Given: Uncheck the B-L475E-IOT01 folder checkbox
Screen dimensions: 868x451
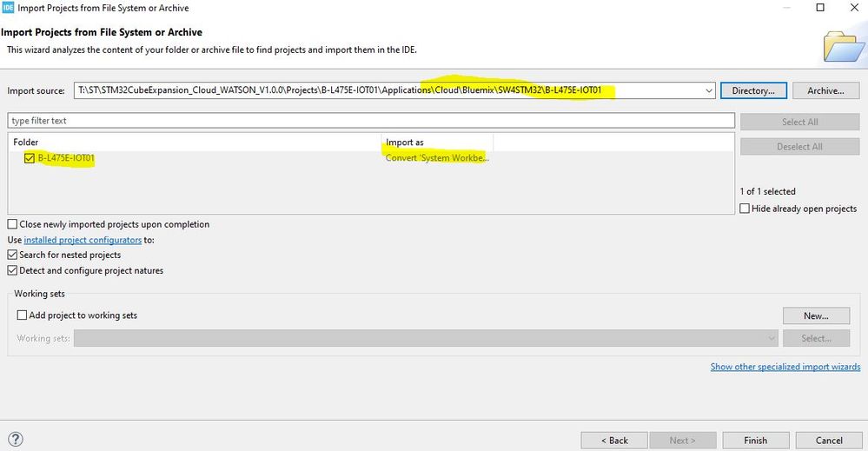Looking at the screenshot, I should [30, 158].
